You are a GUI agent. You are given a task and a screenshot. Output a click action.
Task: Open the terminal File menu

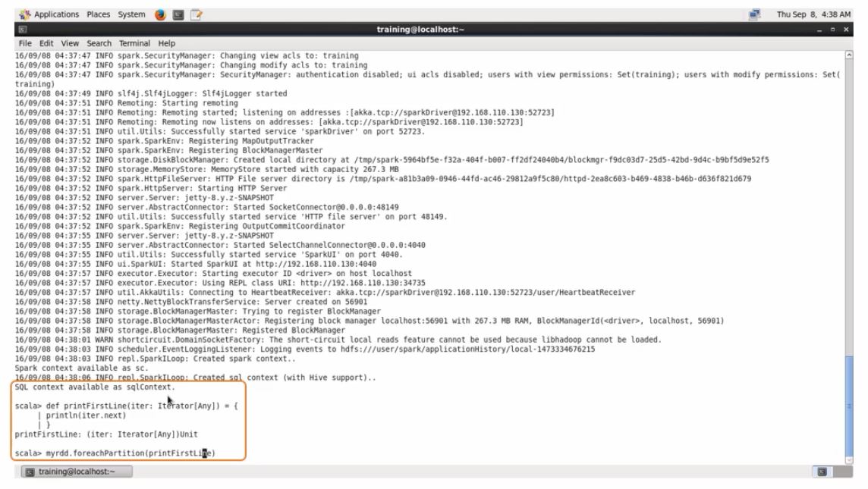pos(25,43)
